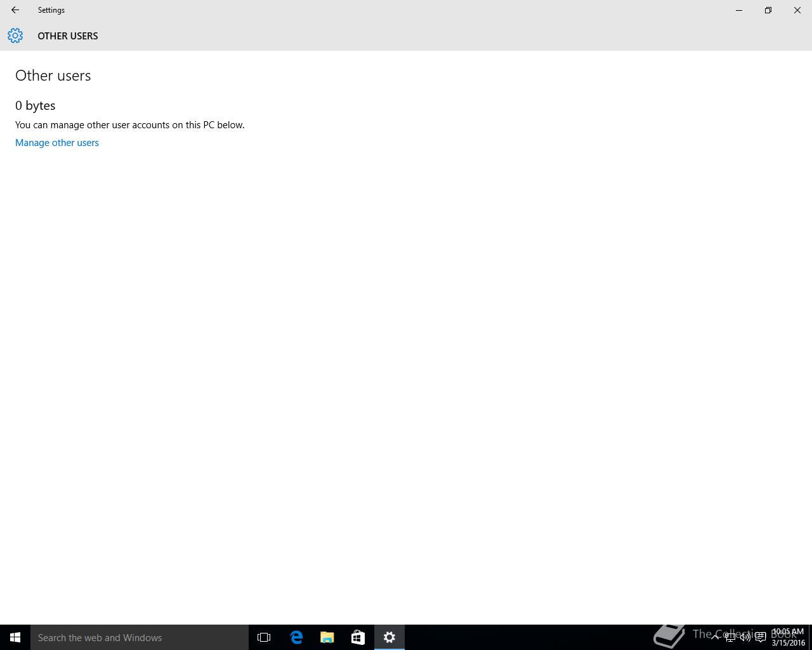812x650 pixels.
Task: Focus the Search the web and Windows box
Action: [140, 637]
